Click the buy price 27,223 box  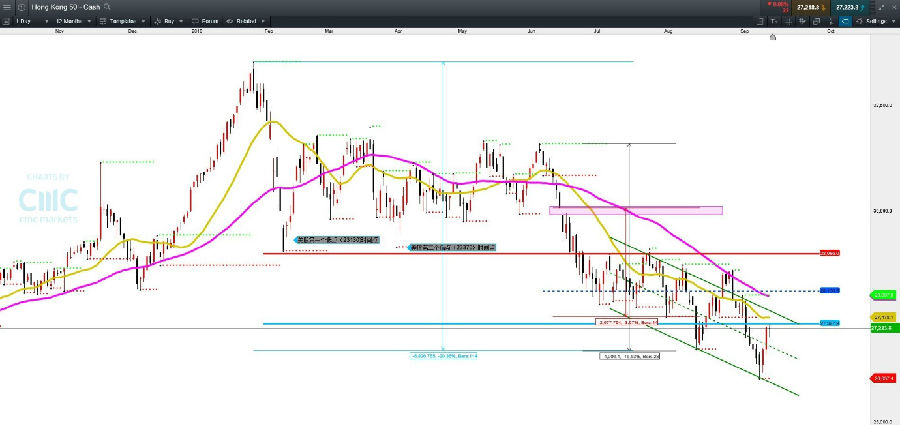pyautogui.click(x=849, y=7)
